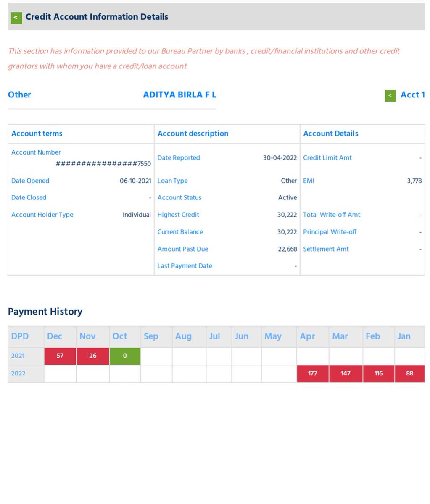Click the DPD header cell
This screenshot has width=430, height=504.
(x=26, y=336)
